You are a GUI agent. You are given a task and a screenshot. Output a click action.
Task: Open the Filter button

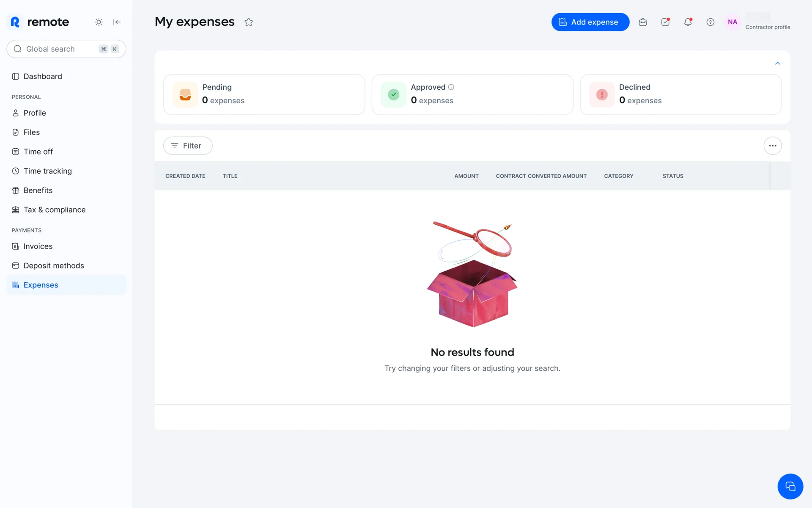188,146
